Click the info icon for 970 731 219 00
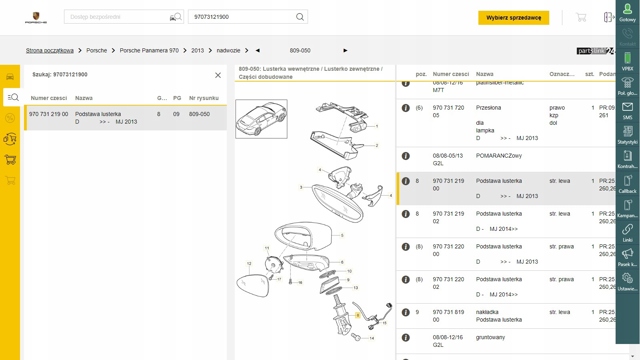 [x=405, y=181]
